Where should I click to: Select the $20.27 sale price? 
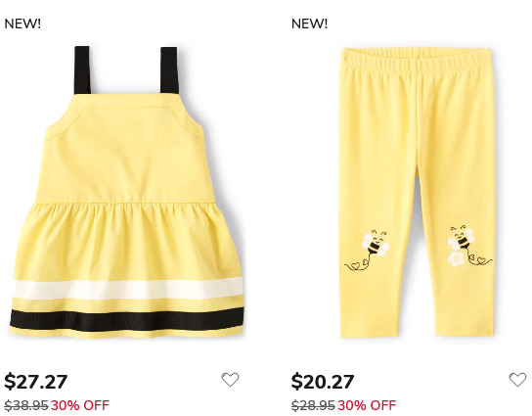click(323, 382)
